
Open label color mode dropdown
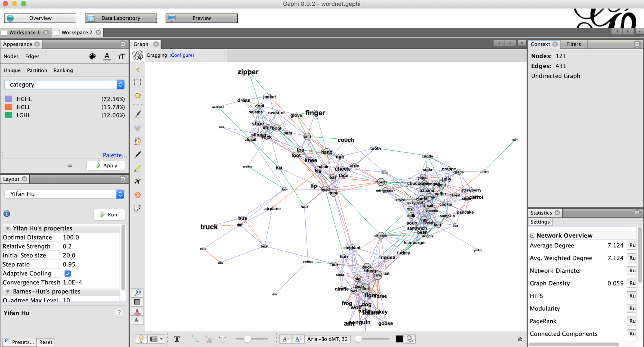click(x=298, y=339)
